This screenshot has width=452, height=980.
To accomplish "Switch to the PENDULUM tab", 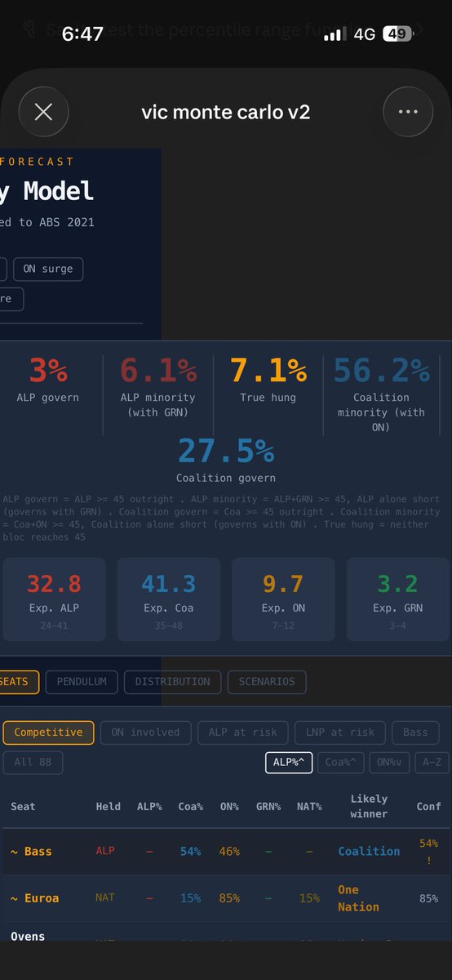I will 82,682.
